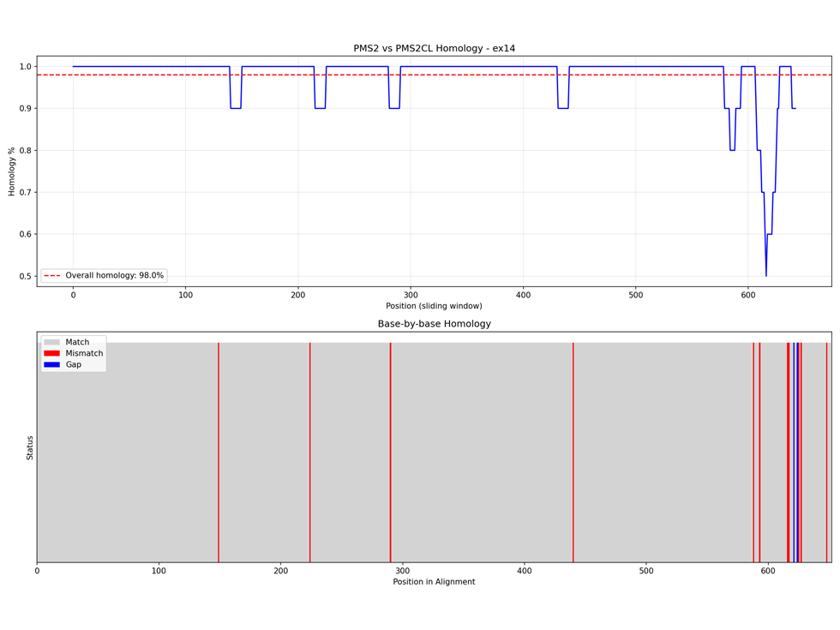
Task: Click the "Position (sliding window)" axis label
Action: point(434,306)
